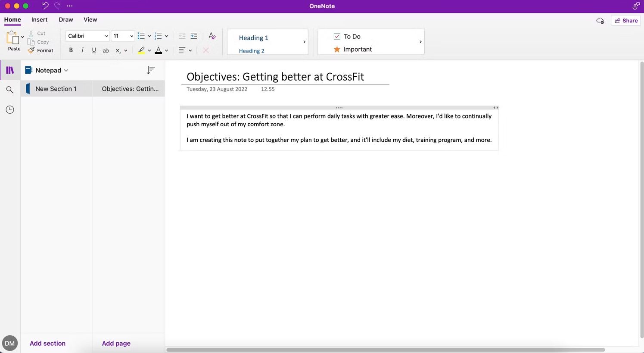644x353 pixels.
Task: Clear all text formatting
Action: click(x=212, y=36)
